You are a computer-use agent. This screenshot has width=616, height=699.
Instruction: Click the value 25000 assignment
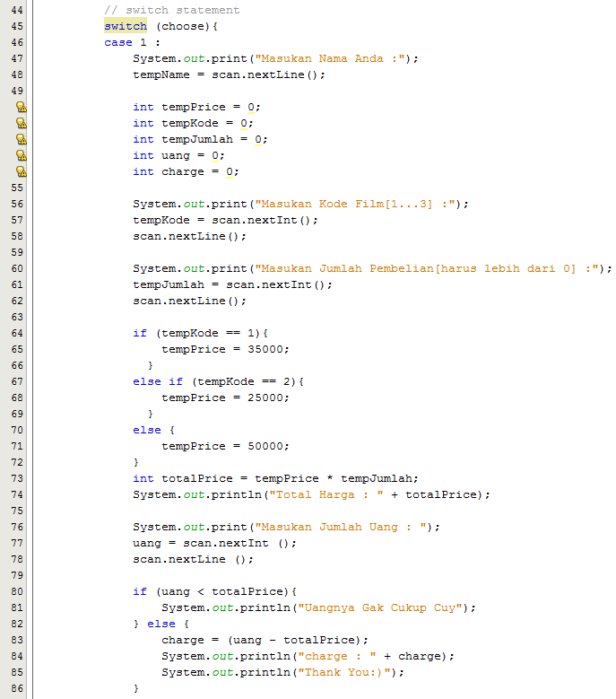(x=225, y=398)
